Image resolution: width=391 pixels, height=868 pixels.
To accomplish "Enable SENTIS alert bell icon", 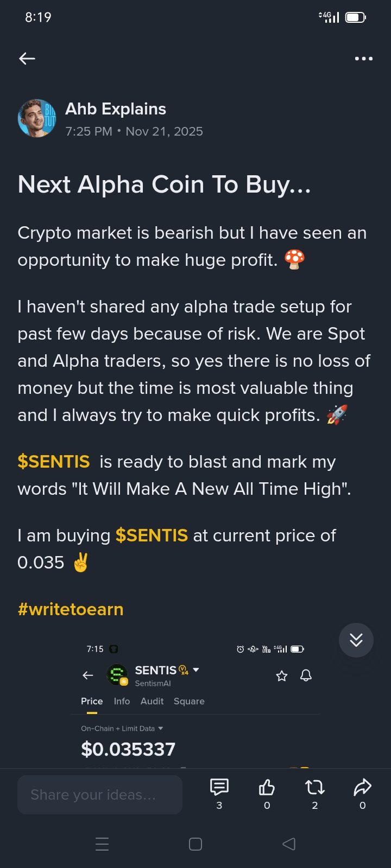I will 306,675.
